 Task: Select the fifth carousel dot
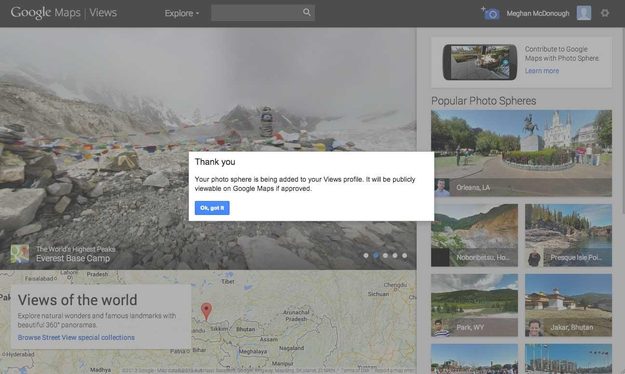pyautogui.click(x=405, y=256)
